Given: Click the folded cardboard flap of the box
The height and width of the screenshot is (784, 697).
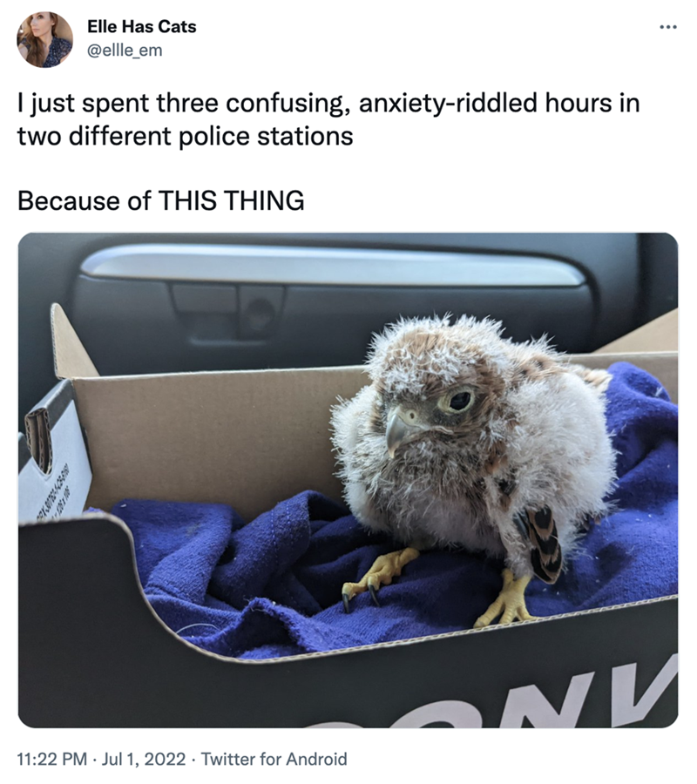Looking at the screenshot, I should pyautogui.click(x=73, y=342).
